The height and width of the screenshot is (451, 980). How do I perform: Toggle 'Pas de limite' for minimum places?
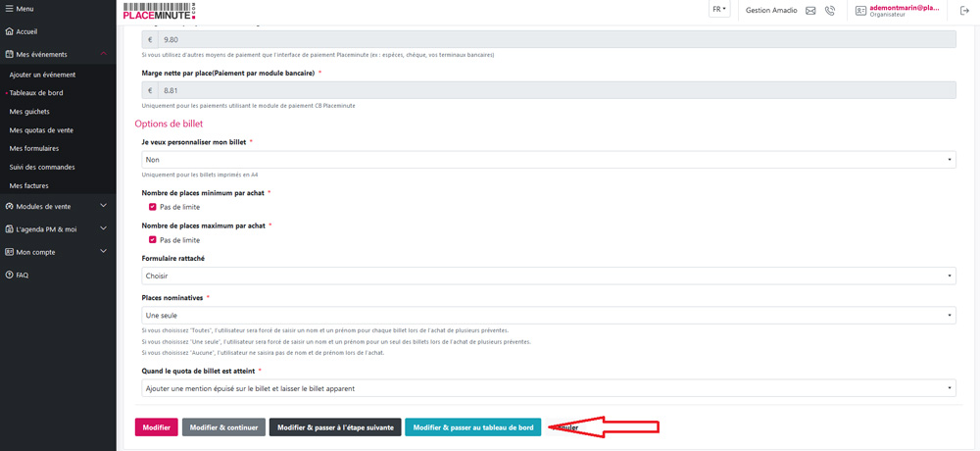[x=152, y=207]
